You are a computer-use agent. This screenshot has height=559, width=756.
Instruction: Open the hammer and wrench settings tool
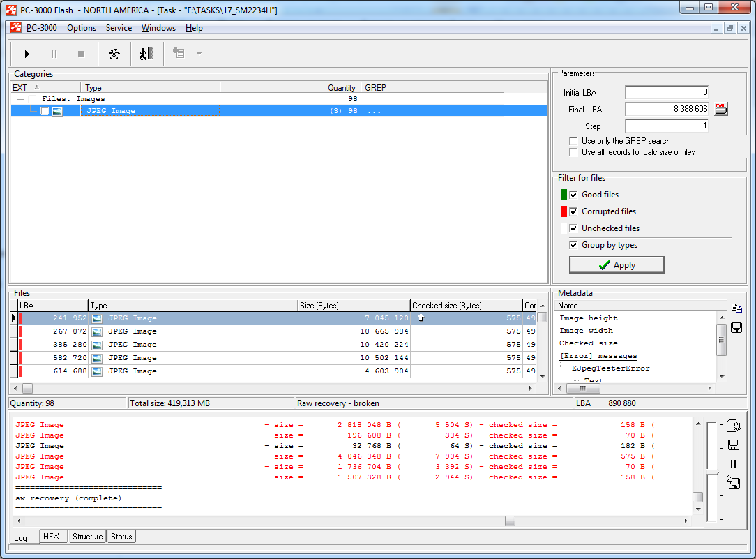point(114,54)
